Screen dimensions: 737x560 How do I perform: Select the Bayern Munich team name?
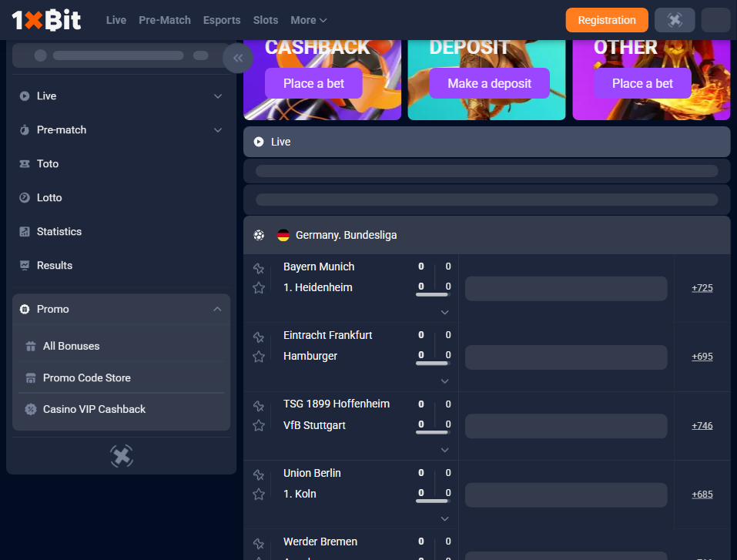tap(319, 267)
